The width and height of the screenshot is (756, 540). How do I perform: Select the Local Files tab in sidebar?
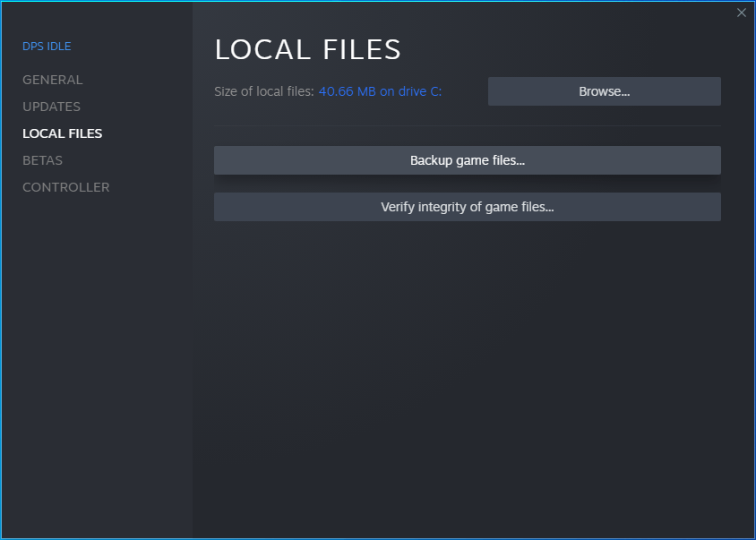[62, 133]
